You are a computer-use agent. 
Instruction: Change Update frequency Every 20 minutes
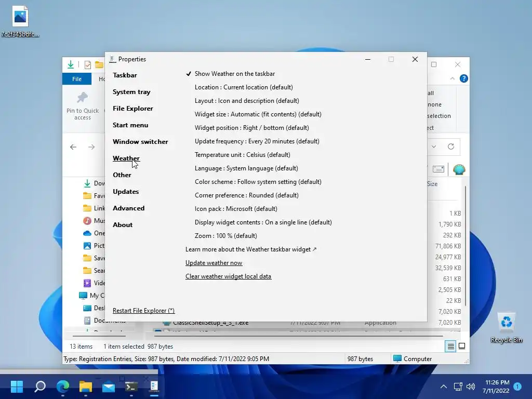tap(257, 141)
